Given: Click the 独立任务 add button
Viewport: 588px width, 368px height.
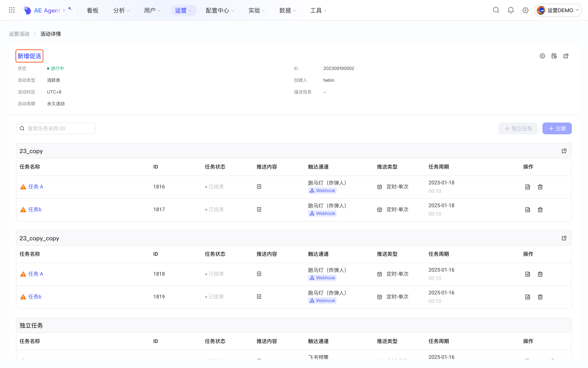Looking at the screenshot, I should (518, 128).
